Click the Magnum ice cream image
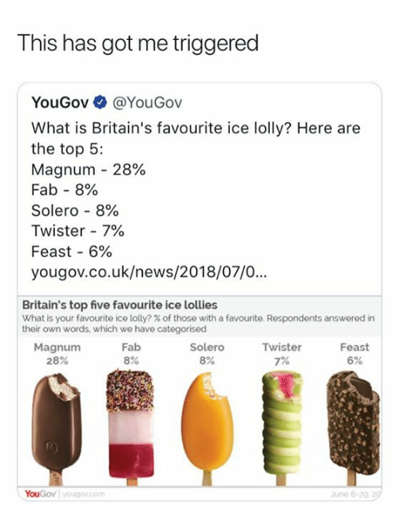The image size is (399, 532). point(57,429)
